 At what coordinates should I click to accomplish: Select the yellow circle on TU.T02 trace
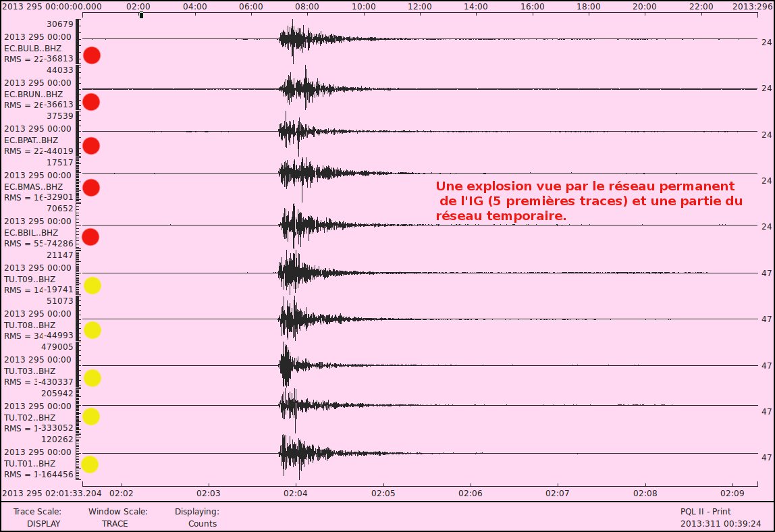point(90,417)
